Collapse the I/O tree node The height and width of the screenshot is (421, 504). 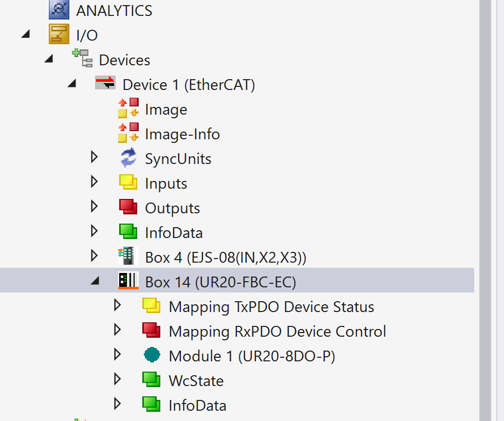pyautogui.click(x=25, y=35)
